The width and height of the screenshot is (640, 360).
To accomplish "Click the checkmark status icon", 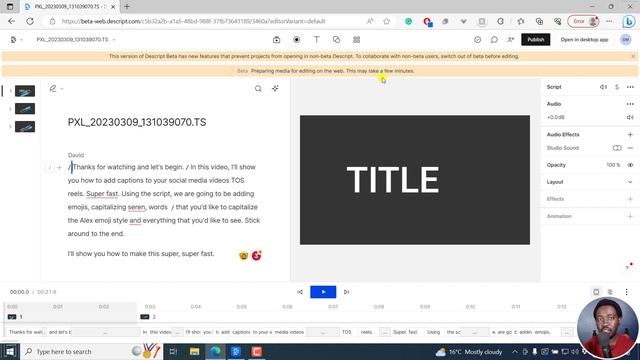I will pos(477,40).
